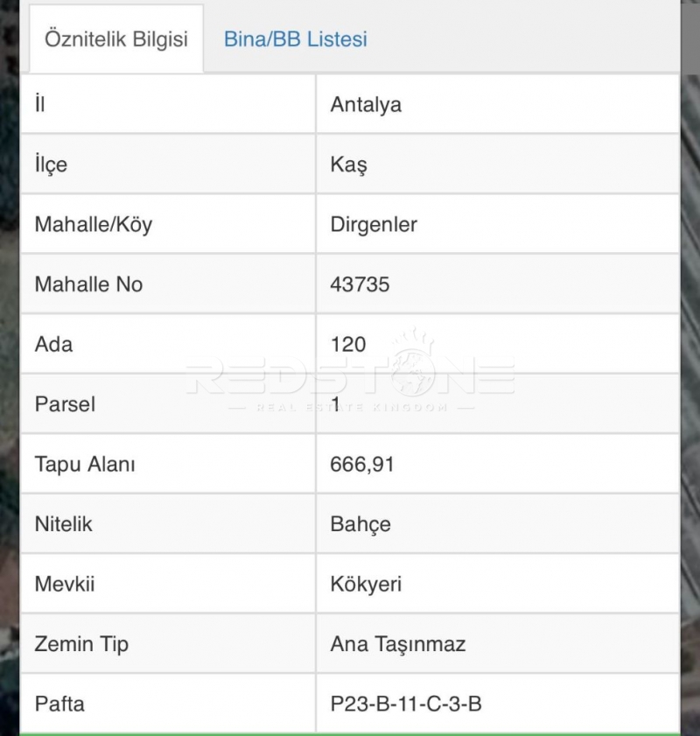
Task: Click the Tapu Alanı label
Action: (x=85, y=464)
